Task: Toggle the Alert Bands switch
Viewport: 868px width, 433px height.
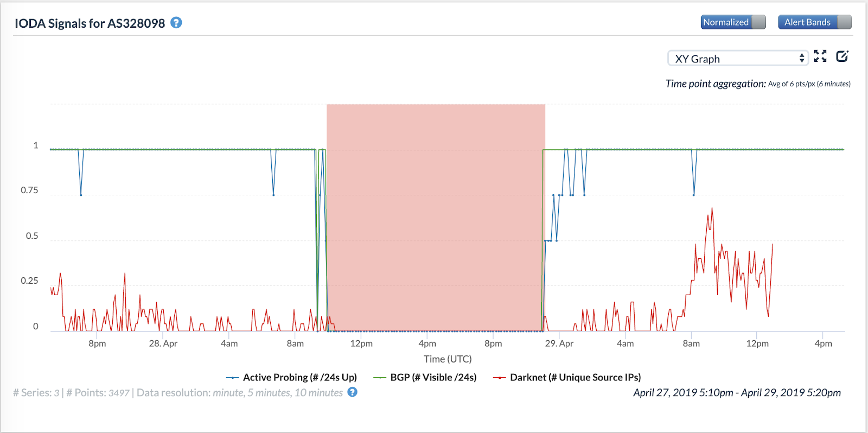Action: [814, 22]
